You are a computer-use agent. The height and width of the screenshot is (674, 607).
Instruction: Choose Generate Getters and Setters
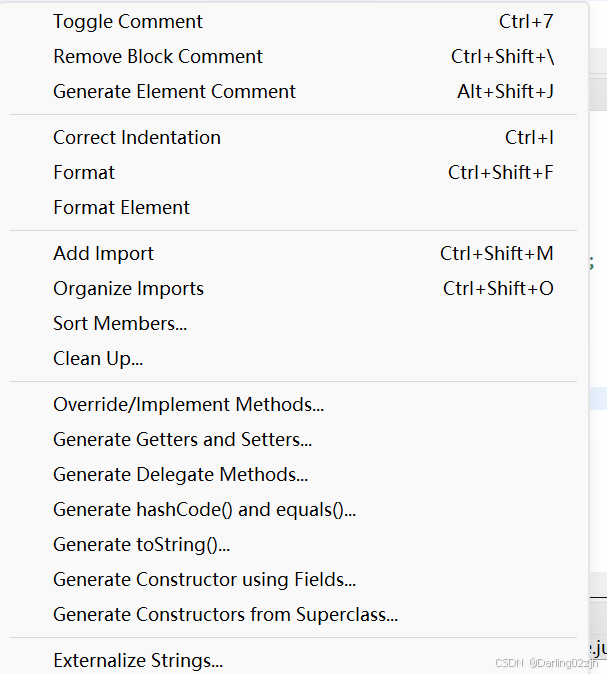[182, 439]
